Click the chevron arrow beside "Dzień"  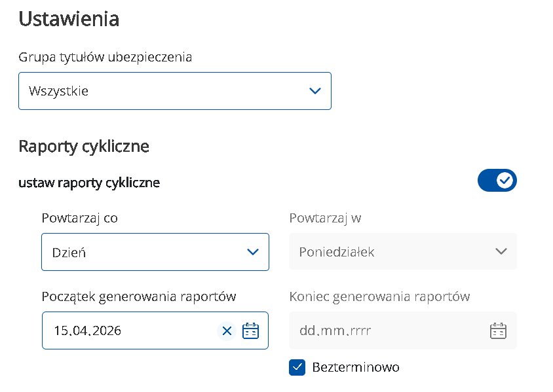tap(253, 252)
